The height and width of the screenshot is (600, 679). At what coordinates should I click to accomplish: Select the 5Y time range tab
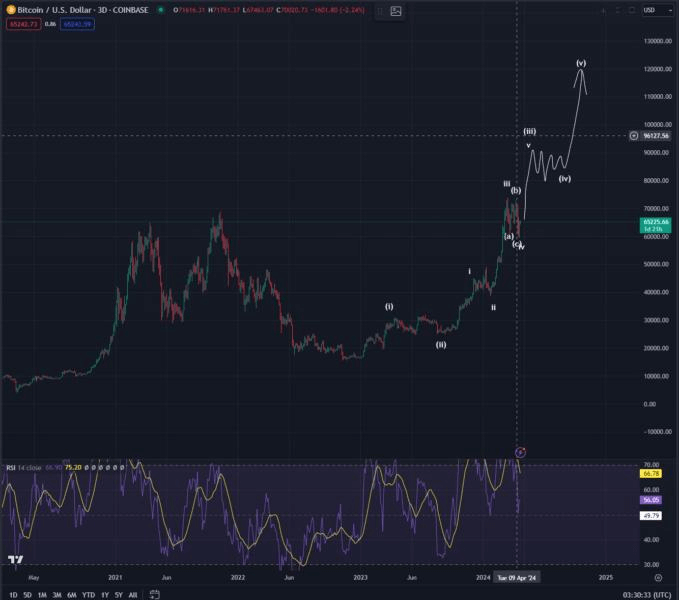(x=118, y=595)
